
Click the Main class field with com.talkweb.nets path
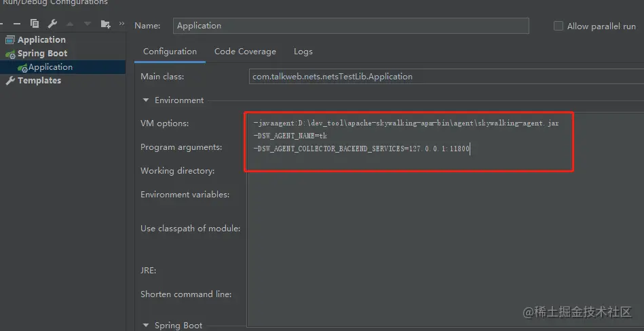coord(447,77)
